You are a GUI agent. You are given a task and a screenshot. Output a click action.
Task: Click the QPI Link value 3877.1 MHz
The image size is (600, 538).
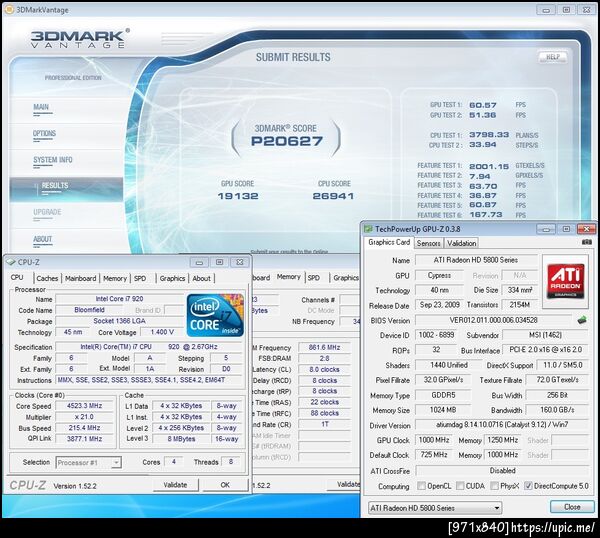[85, 439]
